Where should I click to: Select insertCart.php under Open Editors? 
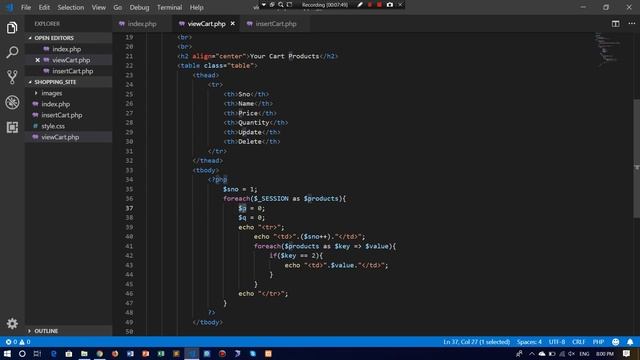point(73,71)
